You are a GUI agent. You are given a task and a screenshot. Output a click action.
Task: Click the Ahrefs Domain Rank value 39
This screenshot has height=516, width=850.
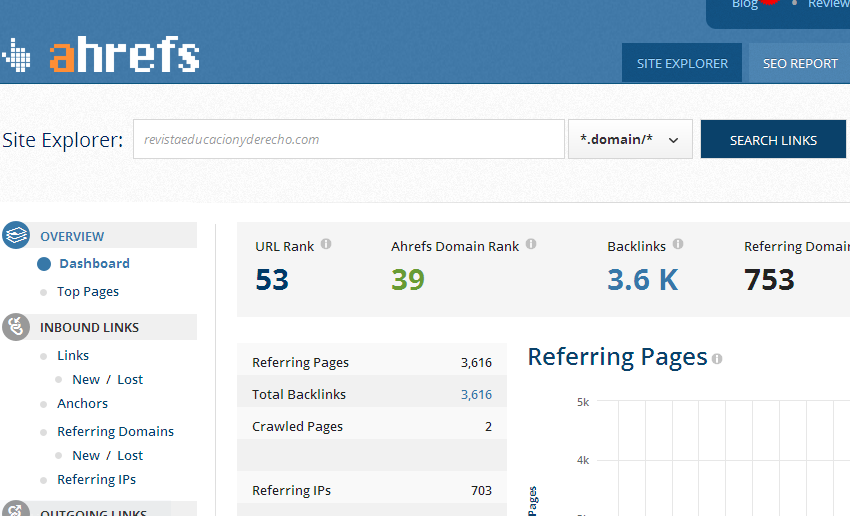(408, 280)
